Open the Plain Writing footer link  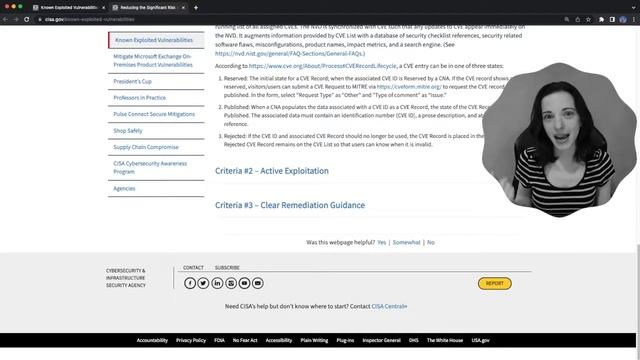coord(314,340)
